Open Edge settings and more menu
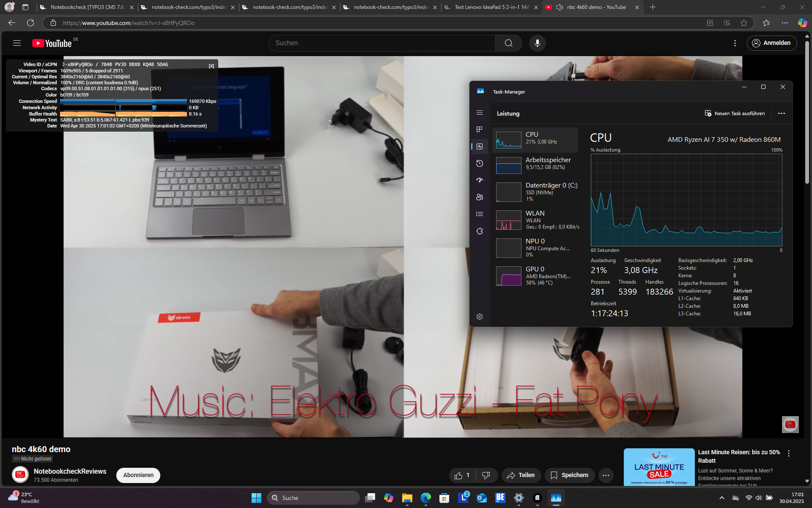Screen dimensions: 812x508 [785, 23]
